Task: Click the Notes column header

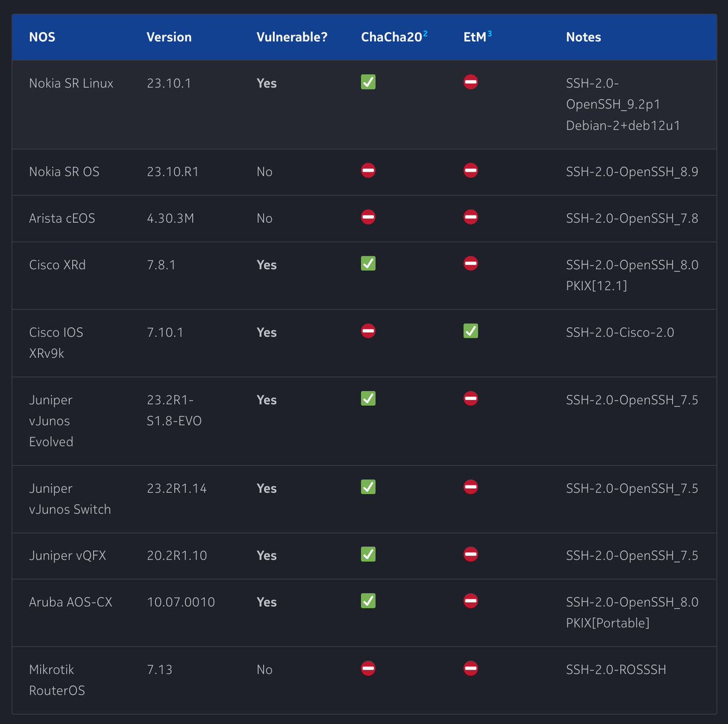Action: tap(583, 37)
